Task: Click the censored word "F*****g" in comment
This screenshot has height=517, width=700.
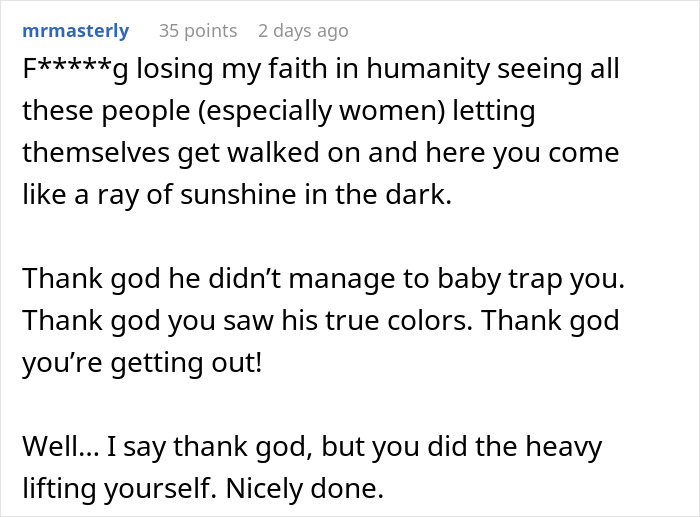Action: (76, 70)
